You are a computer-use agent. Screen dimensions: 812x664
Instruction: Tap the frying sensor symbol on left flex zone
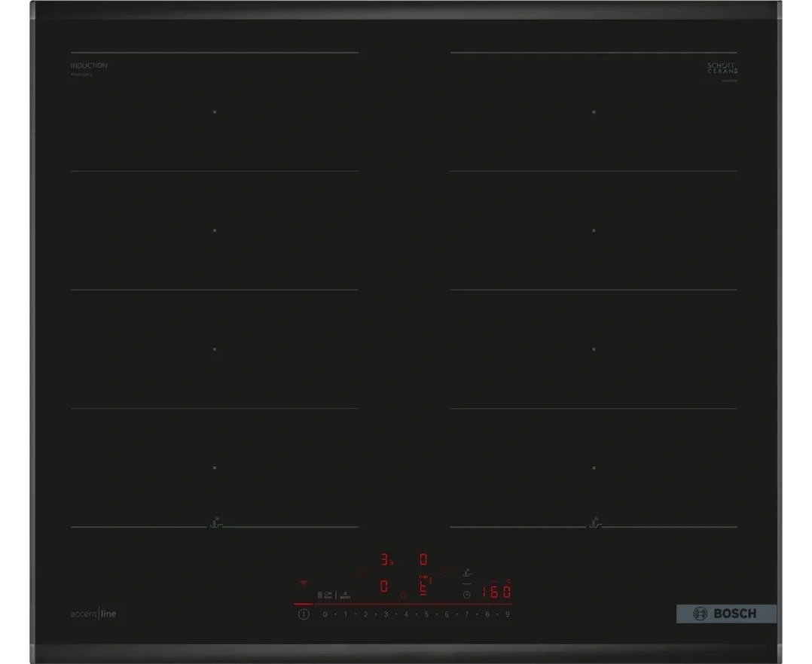tap(215, 522)
